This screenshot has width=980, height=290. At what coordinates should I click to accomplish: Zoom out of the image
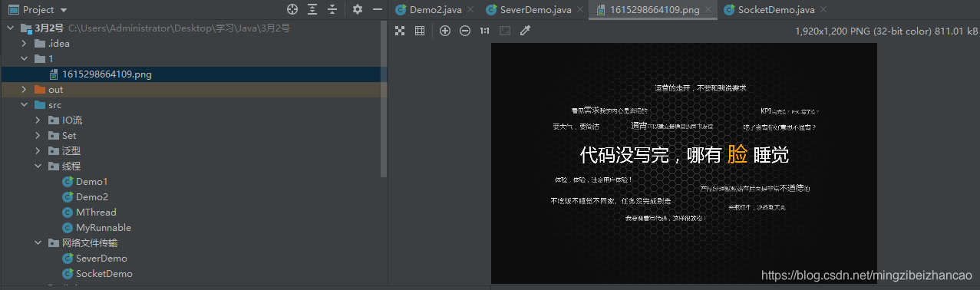coord(465,31)
